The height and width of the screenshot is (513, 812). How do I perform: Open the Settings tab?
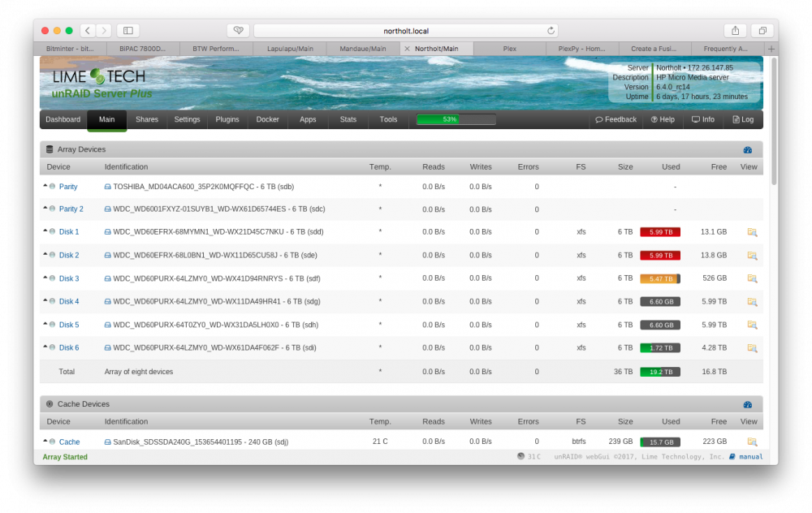187,119
